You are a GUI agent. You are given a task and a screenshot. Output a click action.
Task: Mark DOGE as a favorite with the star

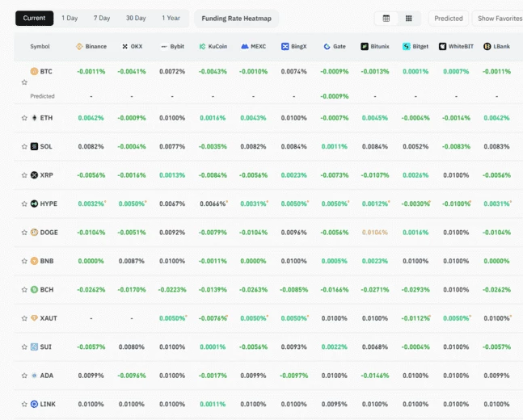click(x=24, y=233)
